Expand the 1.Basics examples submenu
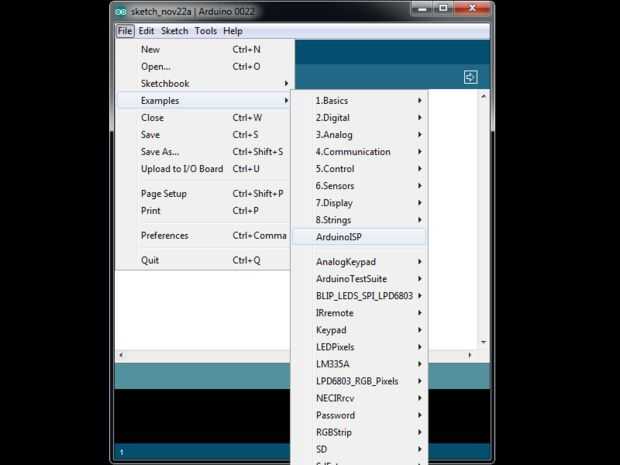The image size is (620, 465). 359,100
